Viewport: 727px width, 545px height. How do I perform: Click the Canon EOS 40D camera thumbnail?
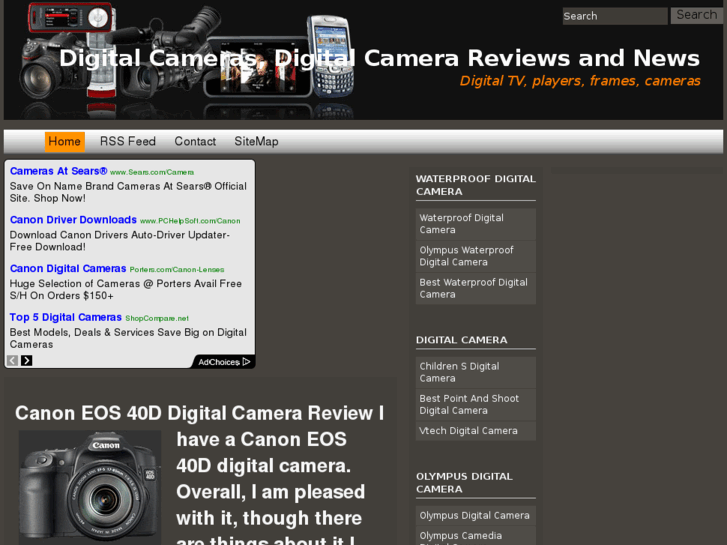(x=90, y=487)
